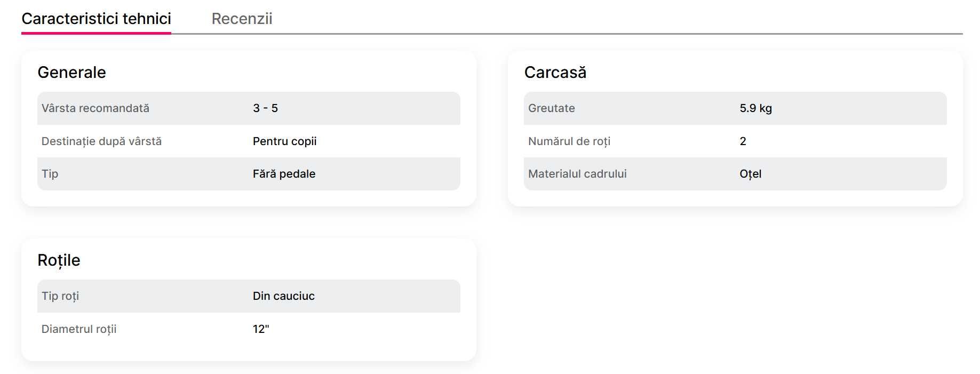Click the Carcasă section heading
Viewport: 980px width, 374px height.
[555, 72]
